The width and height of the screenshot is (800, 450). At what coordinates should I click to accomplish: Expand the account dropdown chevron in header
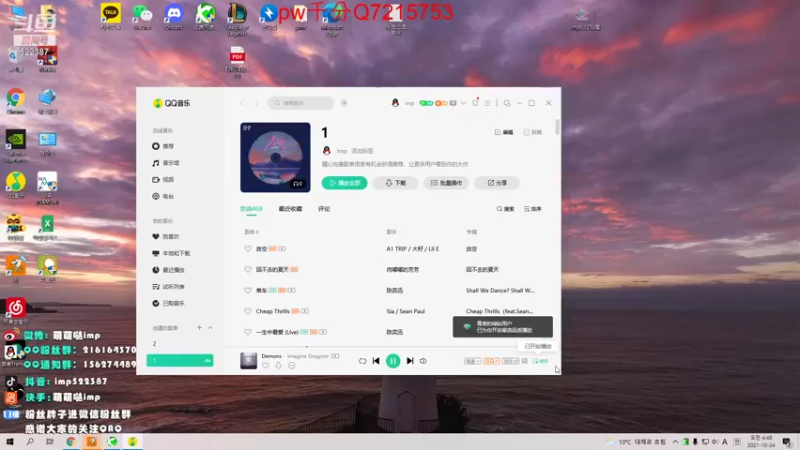point(463,103)
